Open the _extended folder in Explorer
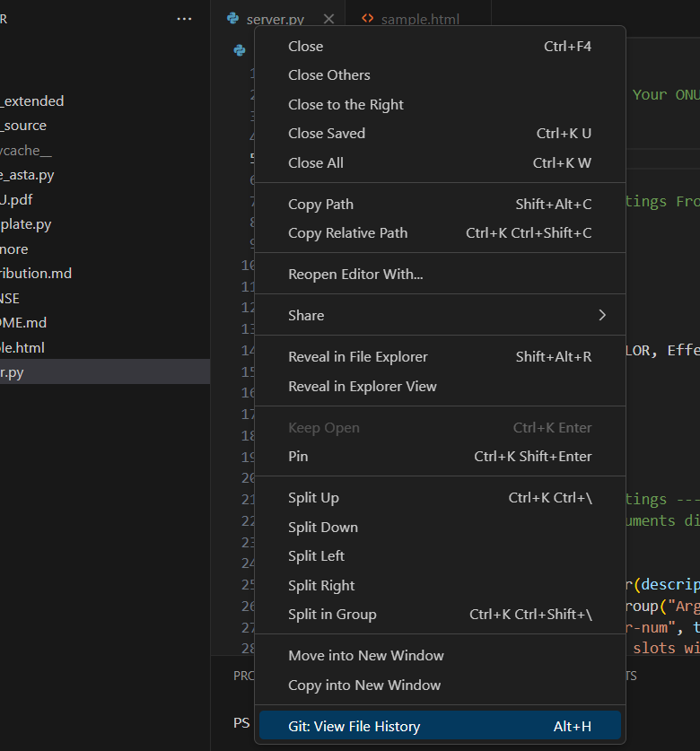700x751 pixels. pyautogui.click(x=105, y=101)
